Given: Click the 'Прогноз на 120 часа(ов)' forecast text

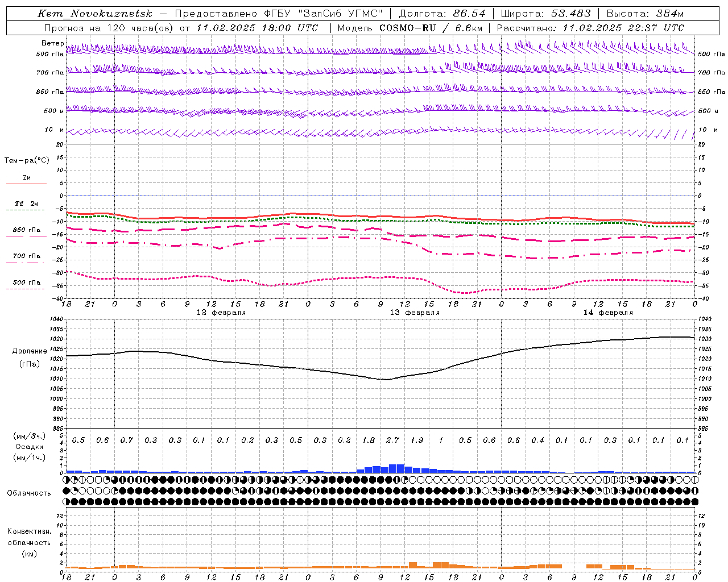Looking at the screenshot, I should coord(109,28).
